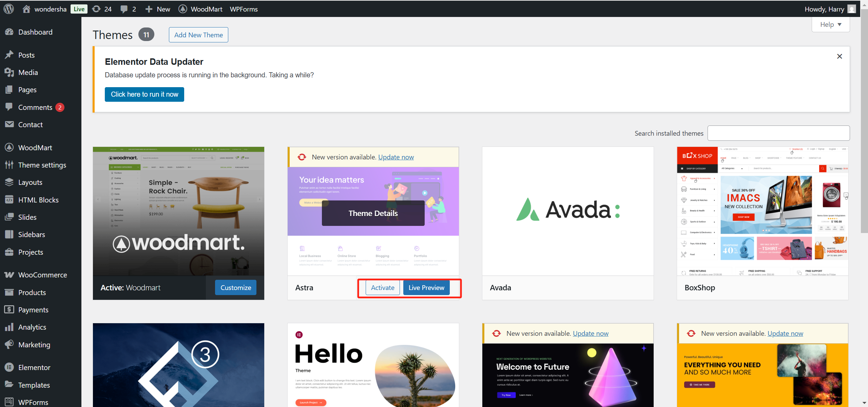Expand the Help dropdown tab
868x407 pixels.
click(x=830, y=24)
